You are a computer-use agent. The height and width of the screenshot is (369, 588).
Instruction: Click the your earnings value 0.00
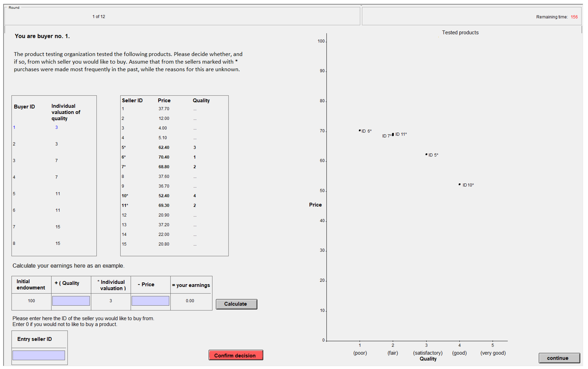[x=190, y=301]
